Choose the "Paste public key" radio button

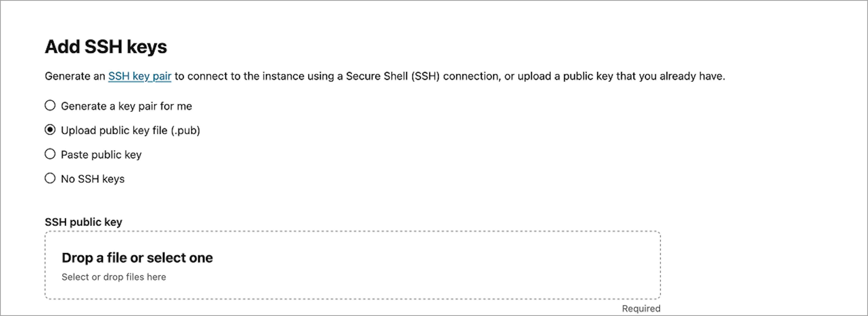click(50, 154)
